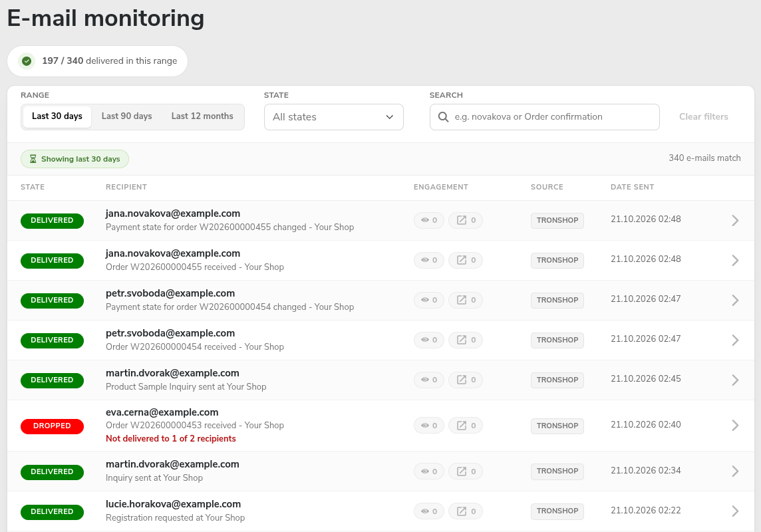
Task: Click the E-mail monitoring page title
Action: (x=105, y=18)
